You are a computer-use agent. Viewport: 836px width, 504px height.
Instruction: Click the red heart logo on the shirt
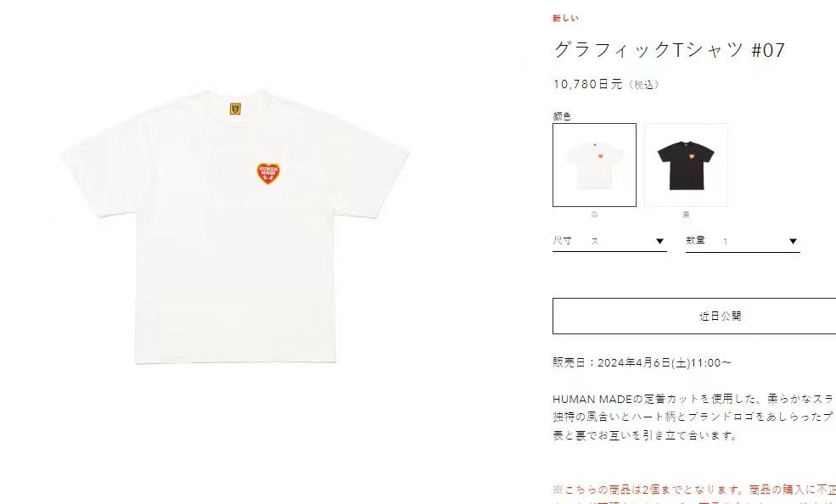269,173
